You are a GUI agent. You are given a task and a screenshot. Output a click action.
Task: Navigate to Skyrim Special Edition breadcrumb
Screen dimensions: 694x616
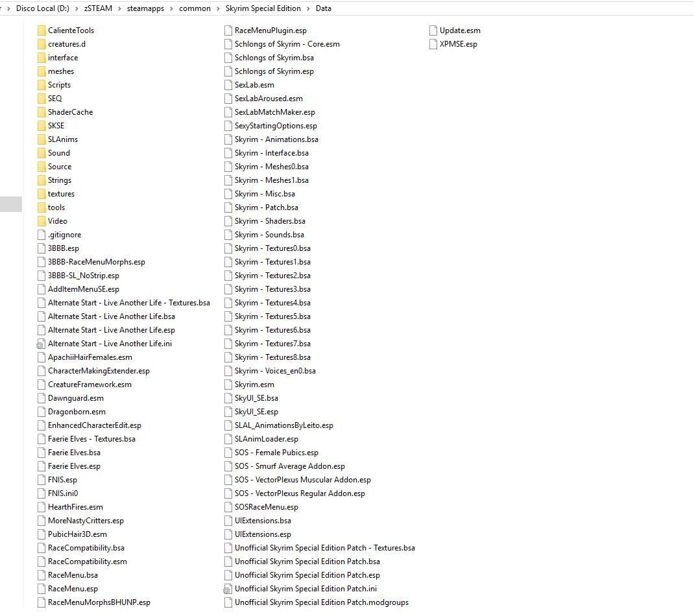click(x=263, y=8)
